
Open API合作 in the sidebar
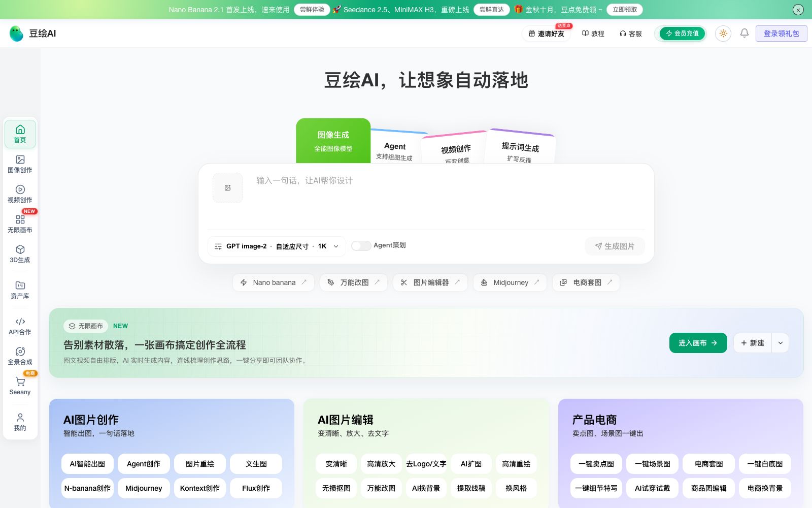point(20,326)
